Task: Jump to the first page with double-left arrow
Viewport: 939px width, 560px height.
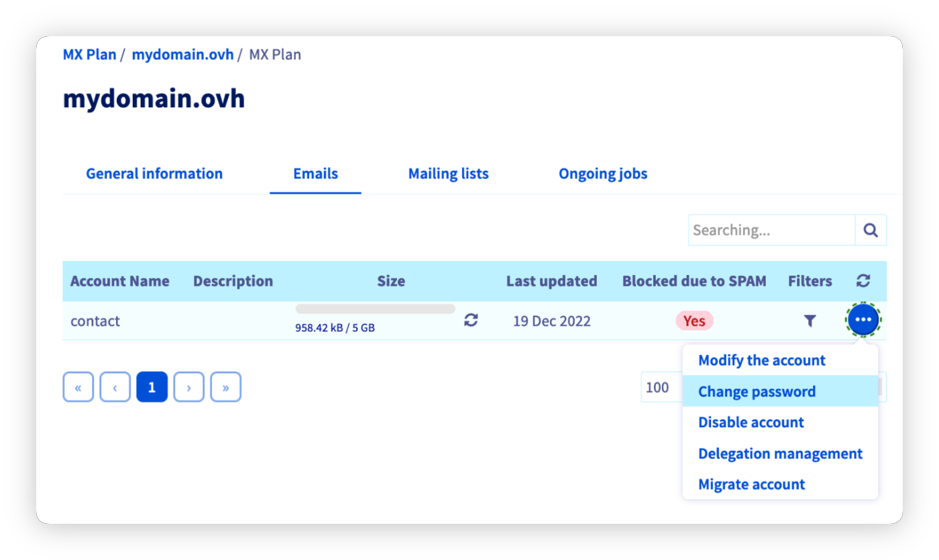Action: click(78, 387)
